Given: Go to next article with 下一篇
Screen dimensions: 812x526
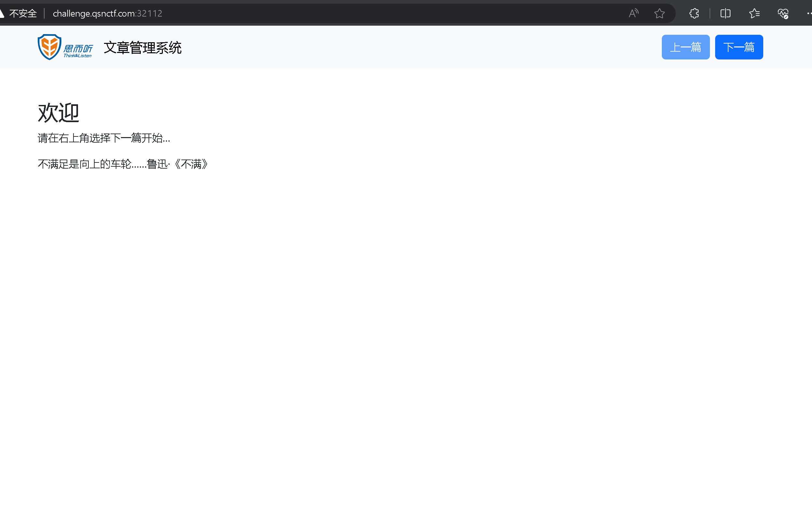Looking at the screenshot, I should click(x=739, y=47).
